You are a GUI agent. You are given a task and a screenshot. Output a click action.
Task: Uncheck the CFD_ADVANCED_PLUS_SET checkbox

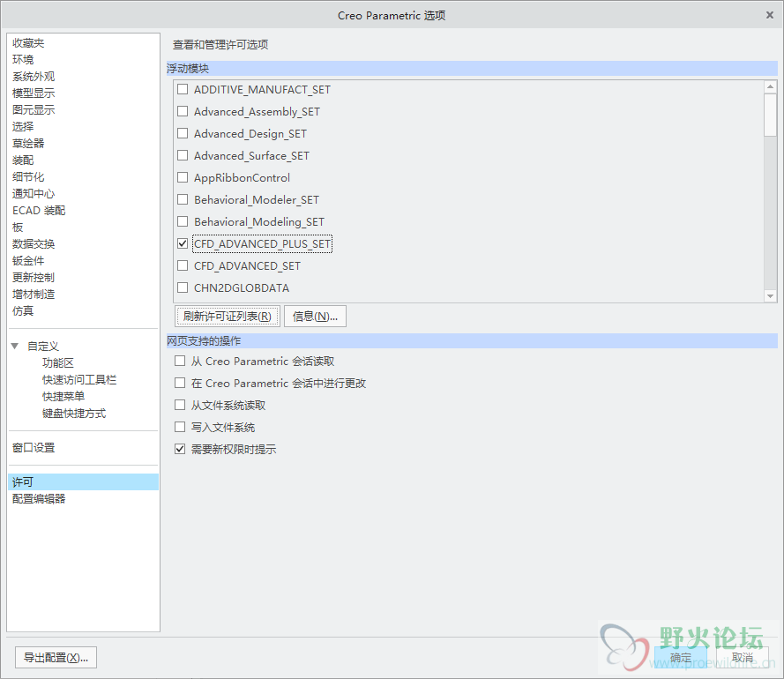coord(183,243)
